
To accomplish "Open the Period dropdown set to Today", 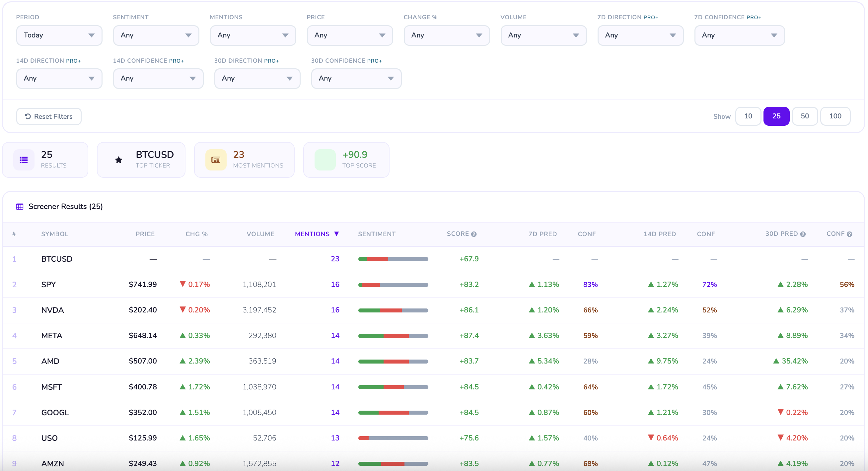I will 59,35.
